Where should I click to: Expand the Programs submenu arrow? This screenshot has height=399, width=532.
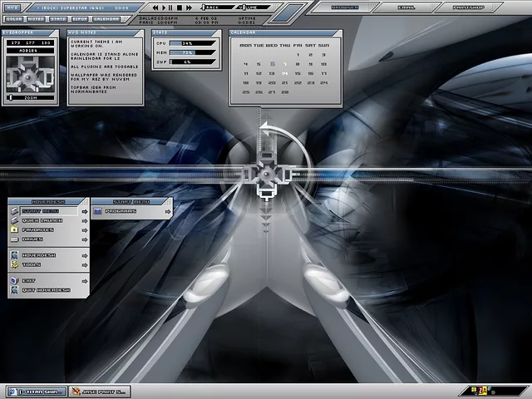click(x=167, y=211)
